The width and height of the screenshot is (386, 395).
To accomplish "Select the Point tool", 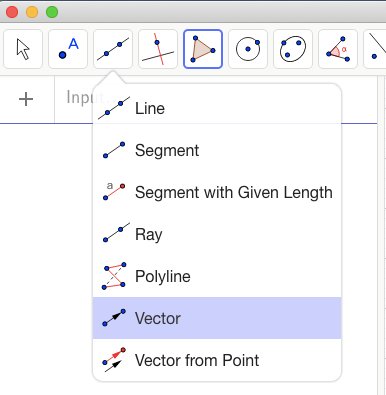I will click(68, 49).
